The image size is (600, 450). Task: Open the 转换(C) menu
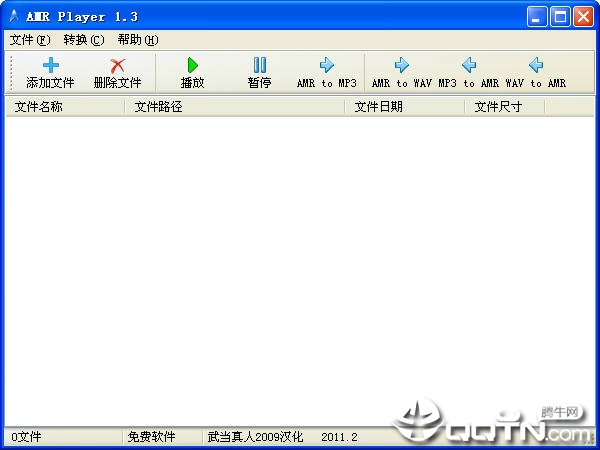click(x=84, y=40)
